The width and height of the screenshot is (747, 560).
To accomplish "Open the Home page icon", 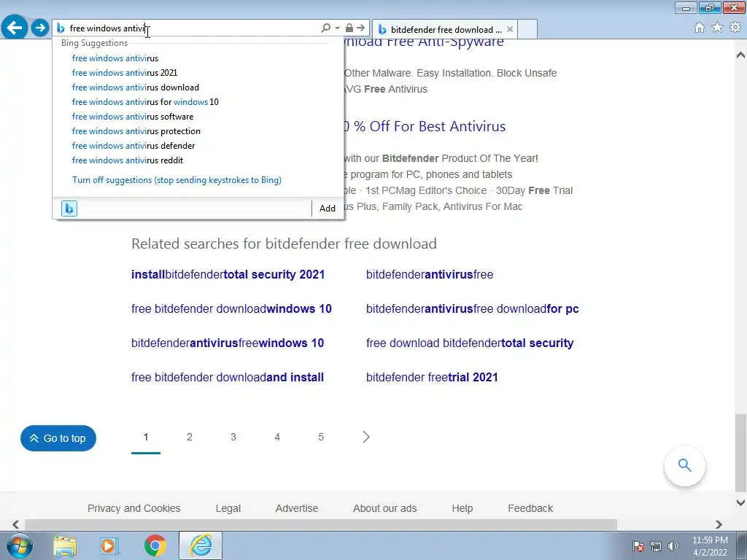I will (x=700, y=28).
